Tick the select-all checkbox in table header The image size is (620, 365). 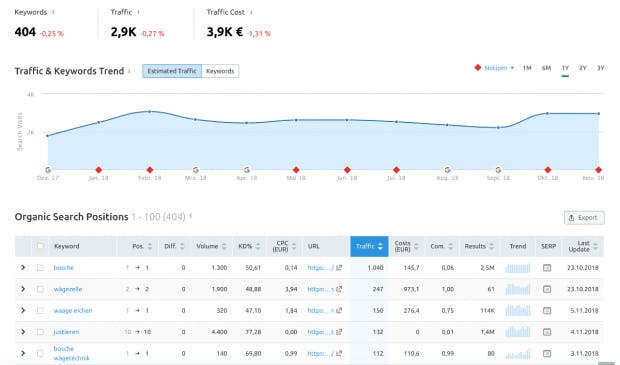pos(40,246)
